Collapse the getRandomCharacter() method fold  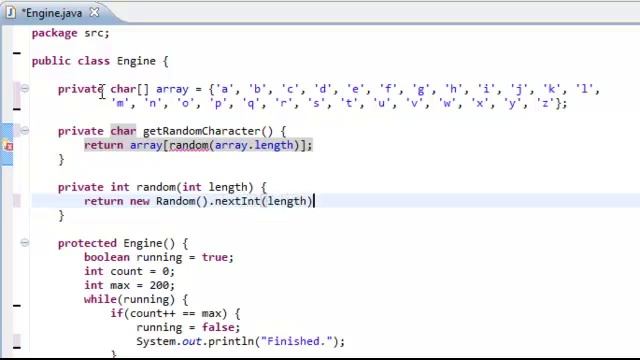pyautogui.click(x=24, y=131)
